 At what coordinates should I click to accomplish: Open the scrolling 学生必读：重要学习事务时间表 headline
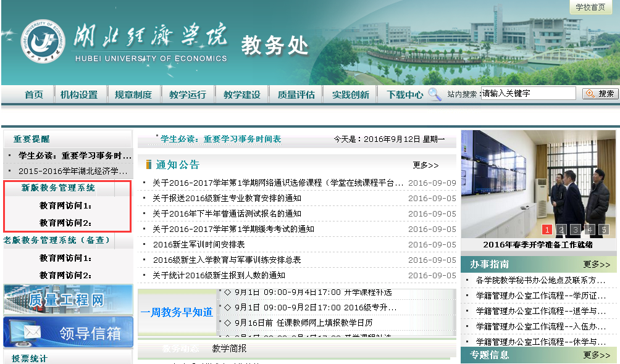[220, 139]
